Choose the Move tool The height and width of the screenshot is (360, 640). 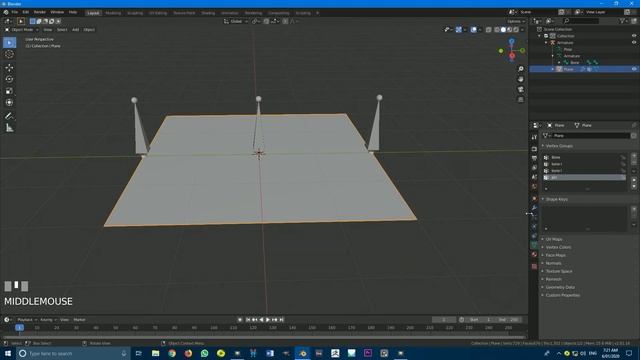(9, 68)
